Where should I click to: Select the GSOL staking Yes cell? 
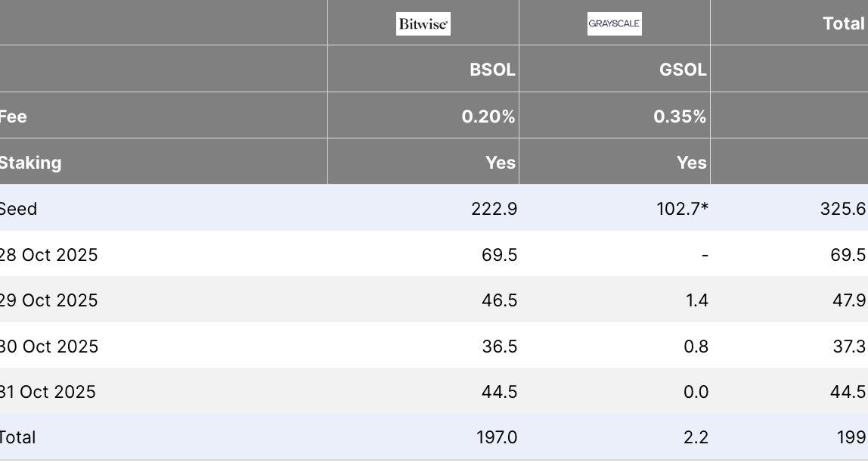[x=692, y=163]
